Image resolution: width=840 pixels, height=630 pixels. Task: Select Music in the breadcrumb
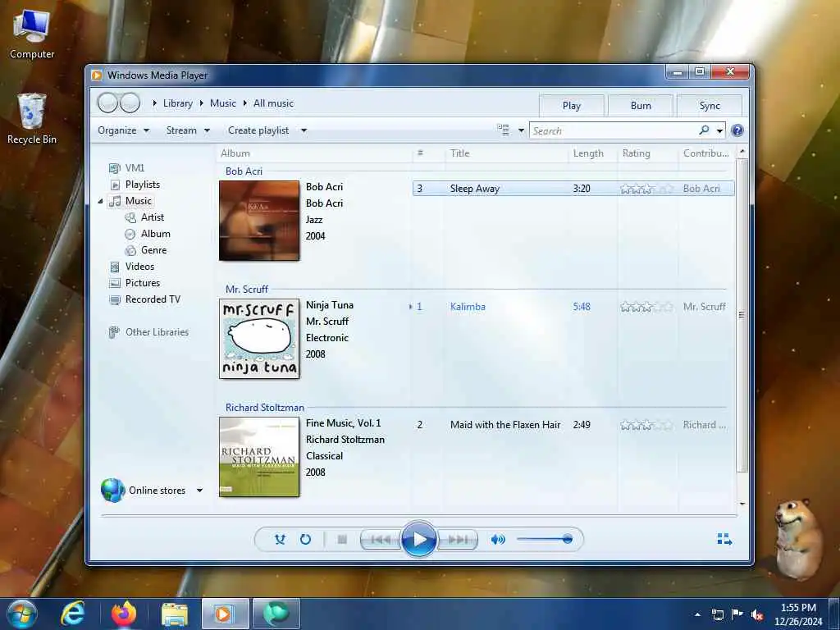coord(223,103)
